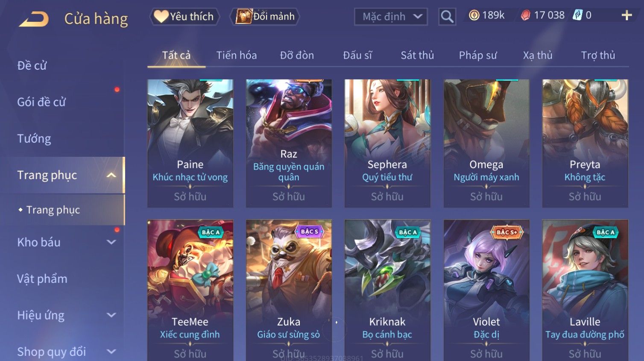
Task: Expand the Kho báu sidebar section
Action: coord(111,242)
